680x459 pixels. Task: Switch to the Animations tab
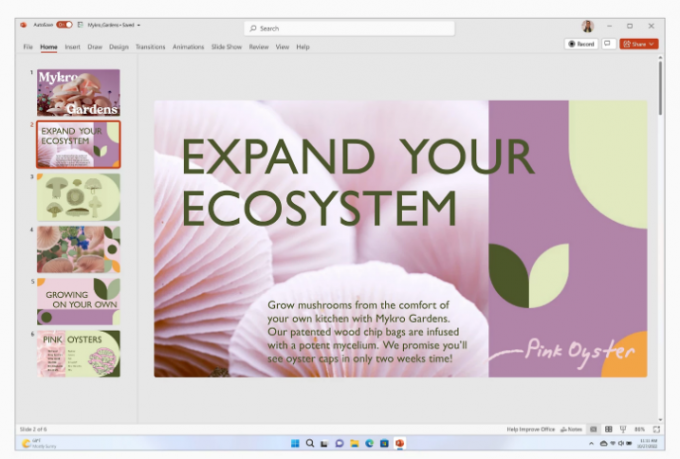coord(188,47)
